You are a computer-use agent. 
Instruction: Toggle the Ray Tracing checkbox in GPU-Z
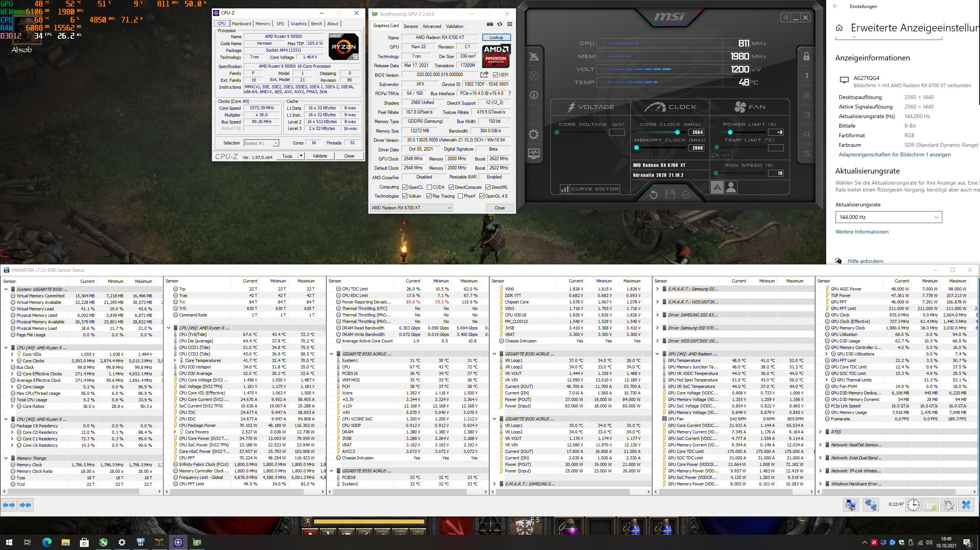point(428,196)
